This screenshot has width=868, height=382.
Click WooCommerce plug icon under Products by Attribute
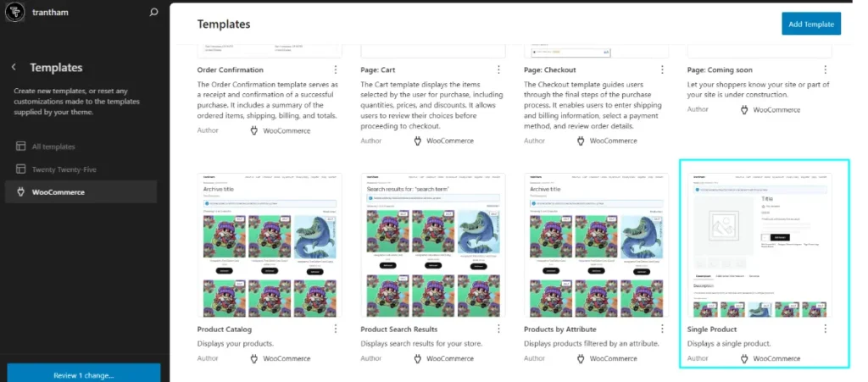point(581,358)
